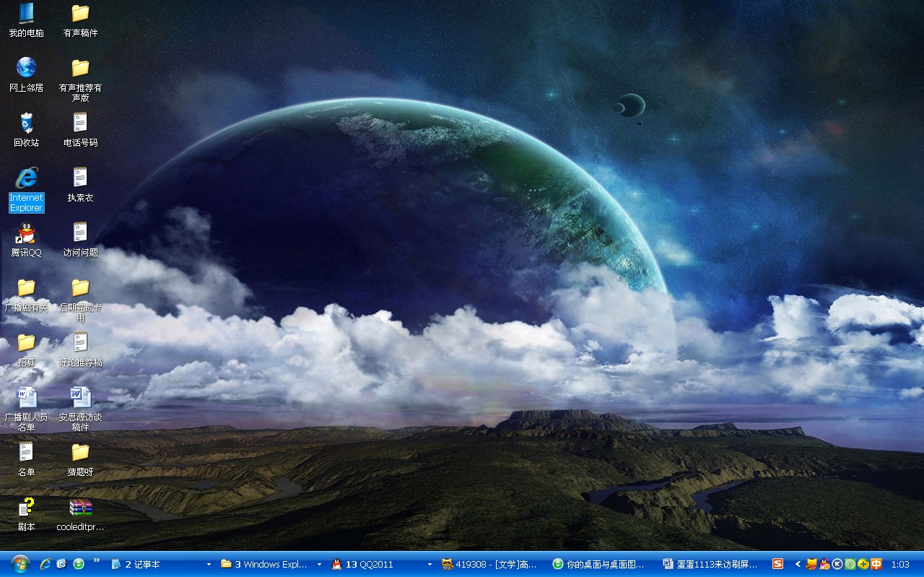
Task: Select the 广播剧人员名单 Word document
Action: tap(27, 409)
